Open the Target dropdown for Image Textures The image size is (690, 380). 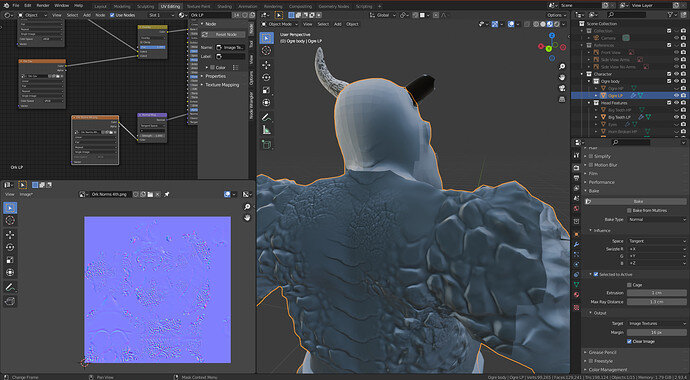(x=657, y=323)
